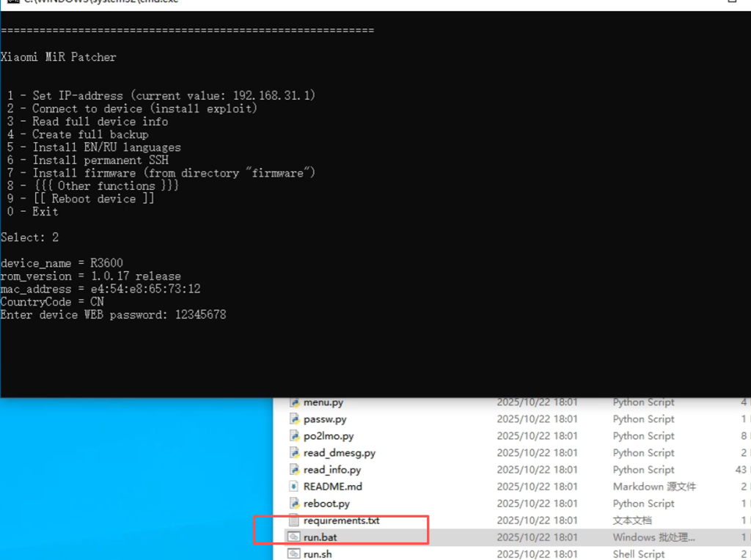Select the read_info.py file name
This screenshot has height=560, width=751.
click(332, 470)
